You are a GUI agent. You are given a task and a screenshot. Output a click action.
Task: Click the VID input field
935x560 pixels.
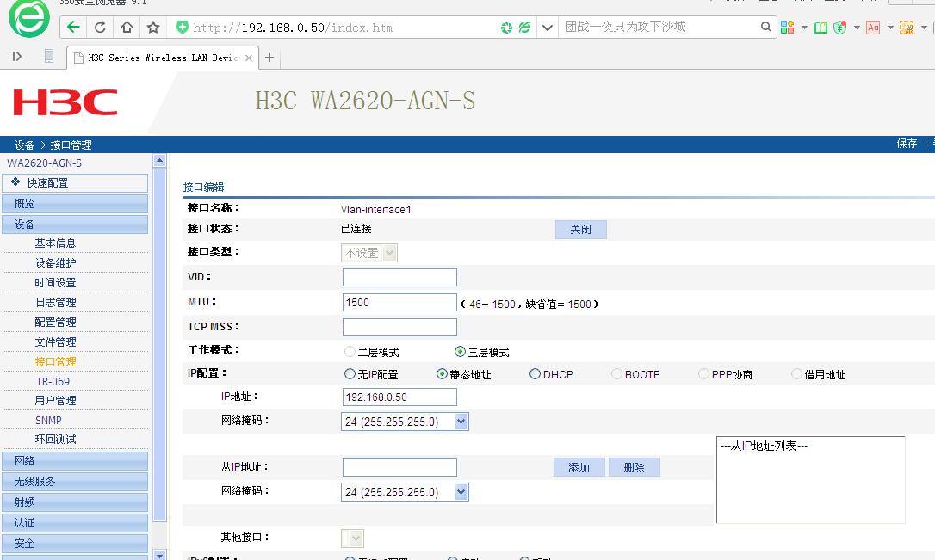399,278
